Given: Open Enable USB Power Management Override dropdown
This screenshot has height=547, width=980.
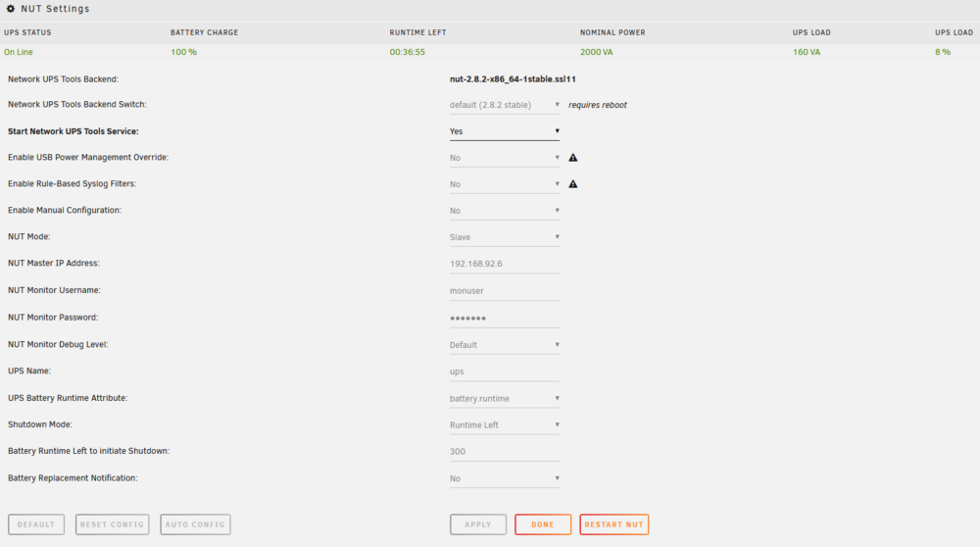Looking at the screenshot, I should coord(505,158).
